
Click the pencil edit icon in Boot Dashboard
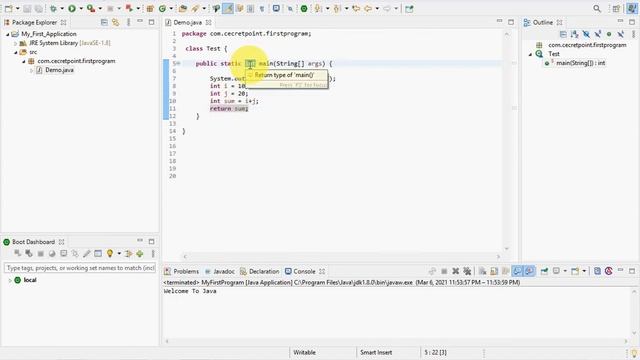[87, 254]
